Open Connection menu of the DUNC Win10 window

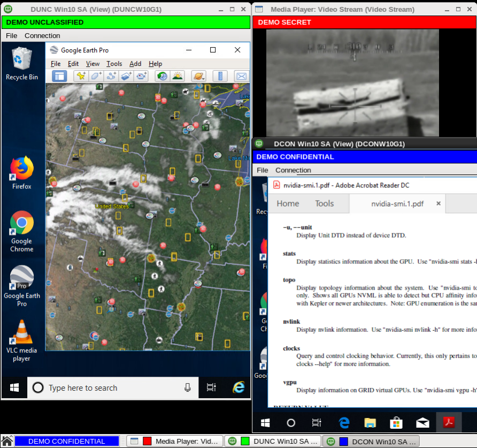(42, 36)
